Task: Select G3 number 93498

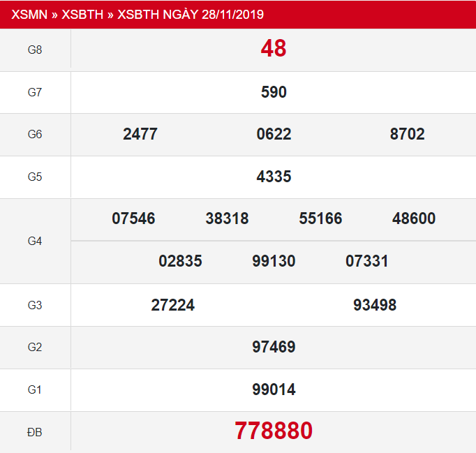Action: pos(375,305)
